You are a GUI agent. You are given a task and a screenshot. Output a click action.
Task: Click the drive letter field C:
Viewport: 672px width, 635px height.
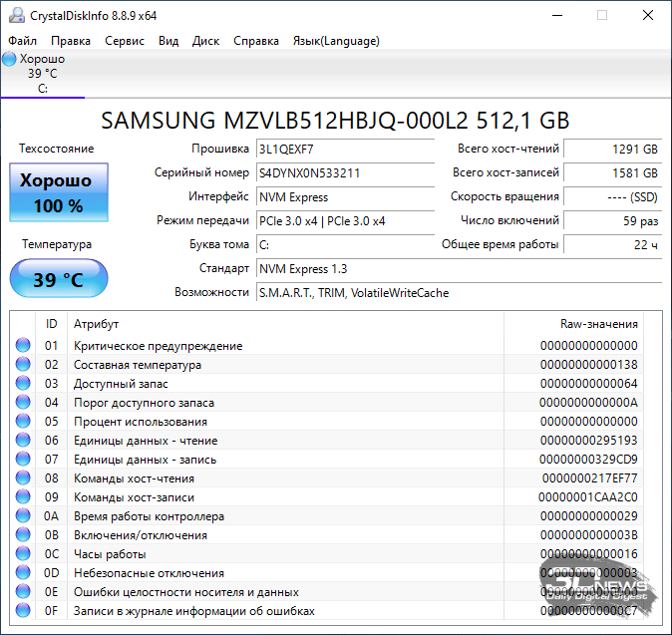point(345,245)
